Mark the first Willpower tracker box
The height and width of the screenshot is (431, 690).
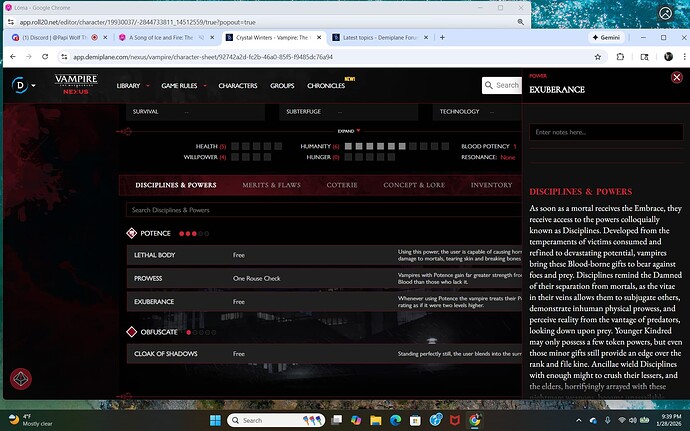[235, 157]
